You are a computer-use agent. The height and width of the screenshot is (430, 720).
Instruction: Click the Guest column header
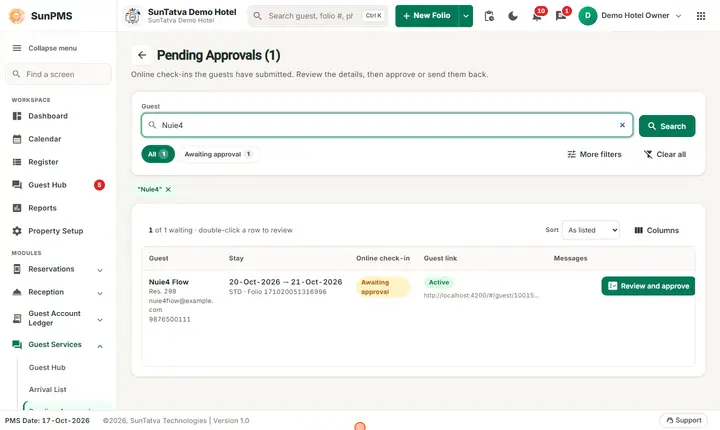click(x=158, y=258)
